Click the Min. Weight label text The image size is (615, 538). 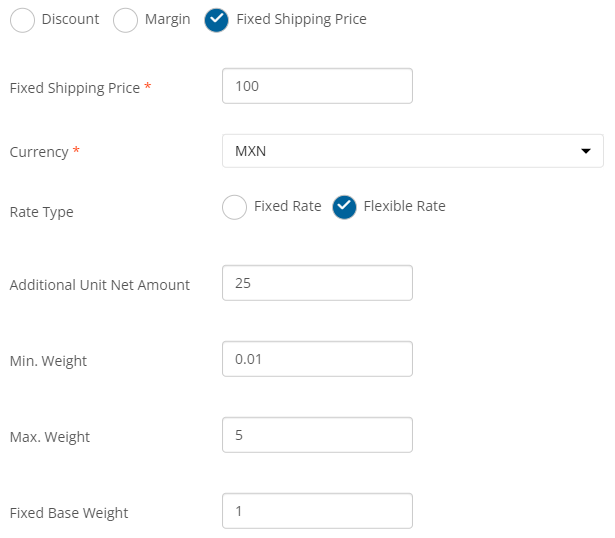point(48,361)
